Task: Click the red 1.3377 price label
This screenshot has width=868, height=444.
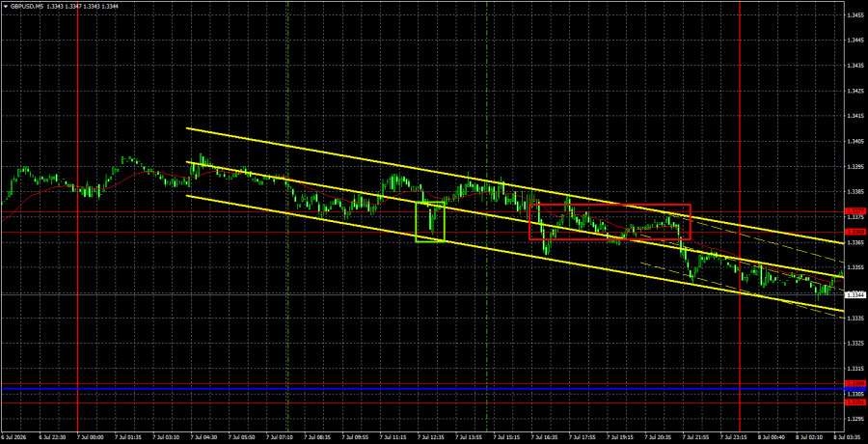Action: tap(855, 211)
